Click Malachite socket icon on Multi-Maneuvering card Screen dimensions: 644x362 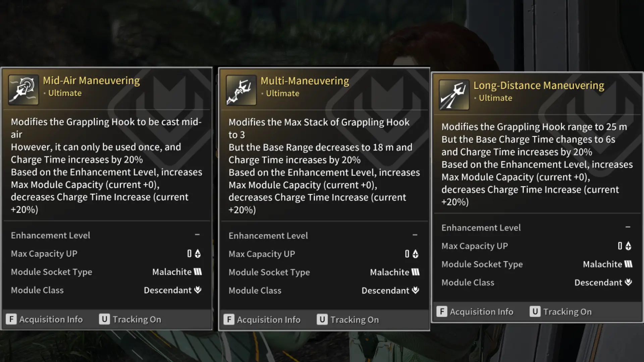click(x=416, y=272)
